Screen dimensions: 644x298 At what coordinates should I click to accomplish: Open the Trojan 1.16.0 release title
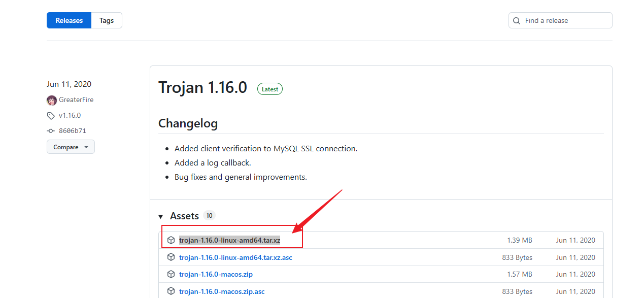[202, 87]
